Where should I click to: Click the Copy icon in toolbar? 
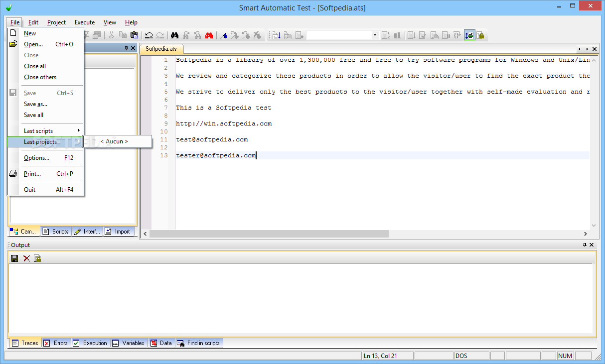tap(123, 35)
